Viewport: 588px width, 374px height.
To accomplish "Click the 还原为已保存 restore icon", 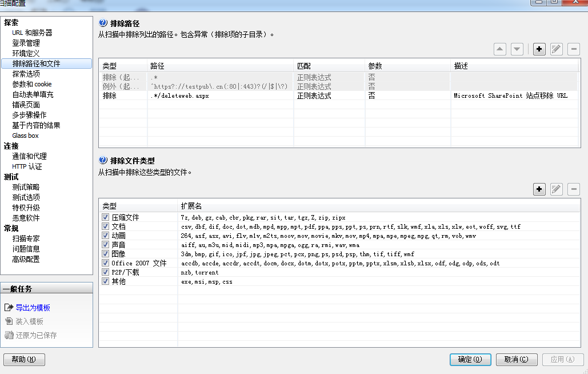I will (9, 335).
